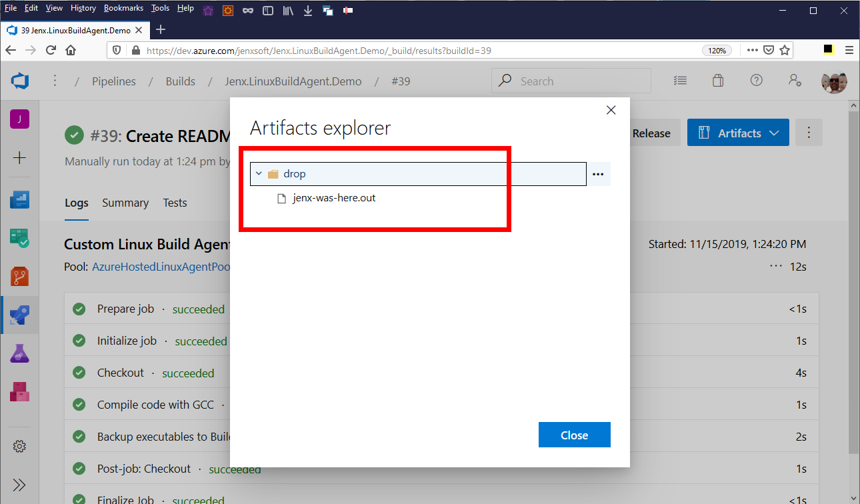
Task: Dismiss Artifacts explorer with X icon
Action: pyautogui.click(x=611, y=111)
